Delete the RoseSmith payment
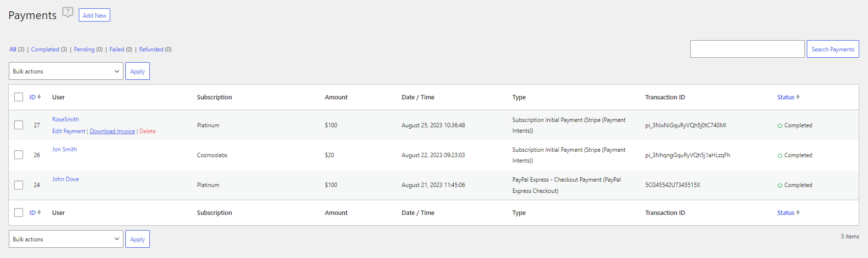This screenshot has width=868, height=258. coord(147,131)
